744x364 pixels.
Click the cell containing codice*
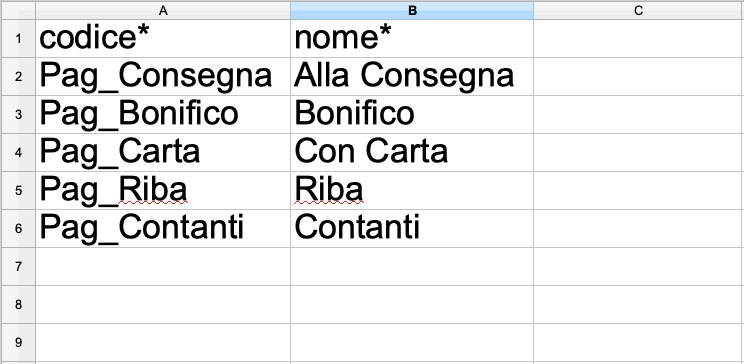[x=163, y=38]
